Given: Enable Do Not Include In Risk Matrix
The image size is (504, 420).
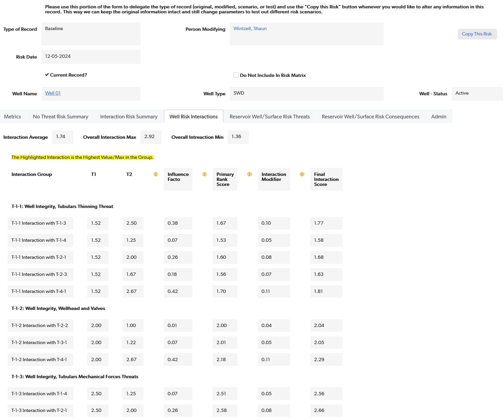Looking at the screenshot, I should pyautogui.click(x=236, y=75).
